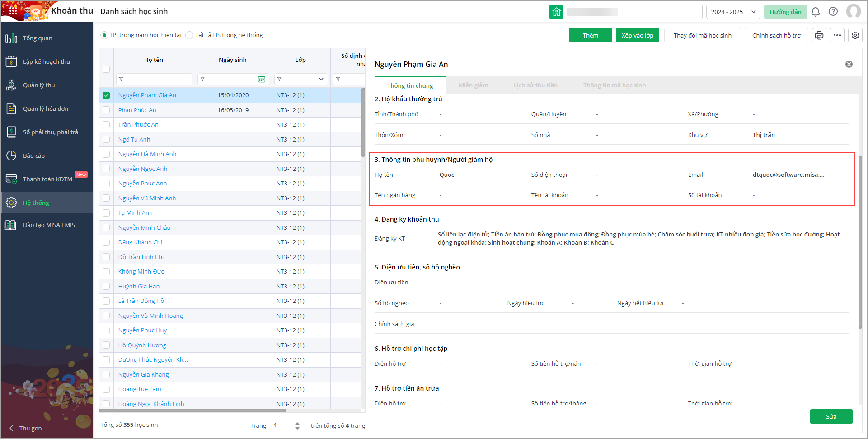Check the Phan Phúc An row checkbox
Screen dimensions: 868x439
tap(106, 110)
